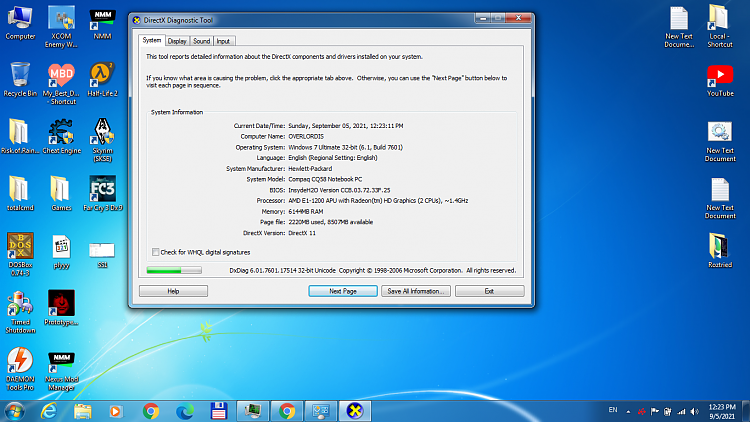750x422 pixels.
Task: Select the totalcmd folder
Action: click(20, 193)
